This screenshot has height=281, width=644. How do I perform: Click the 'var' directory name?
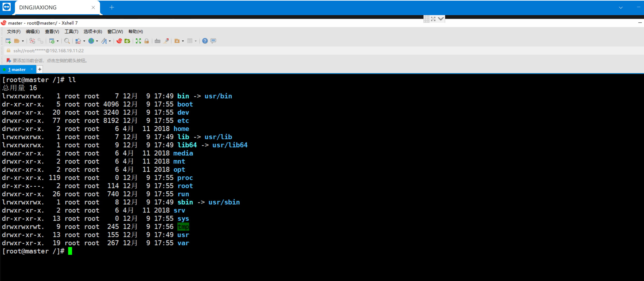click(x=183, y=243)
